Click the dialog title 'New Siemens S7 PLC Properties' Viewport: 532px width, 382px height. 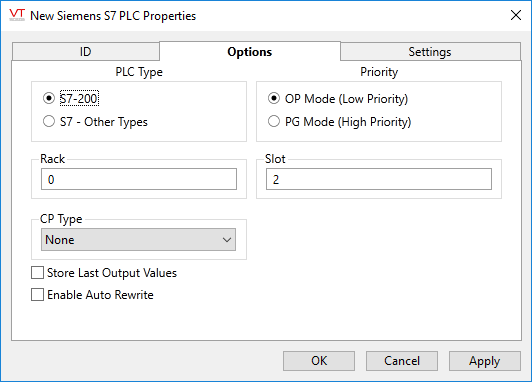click(113, 16)
